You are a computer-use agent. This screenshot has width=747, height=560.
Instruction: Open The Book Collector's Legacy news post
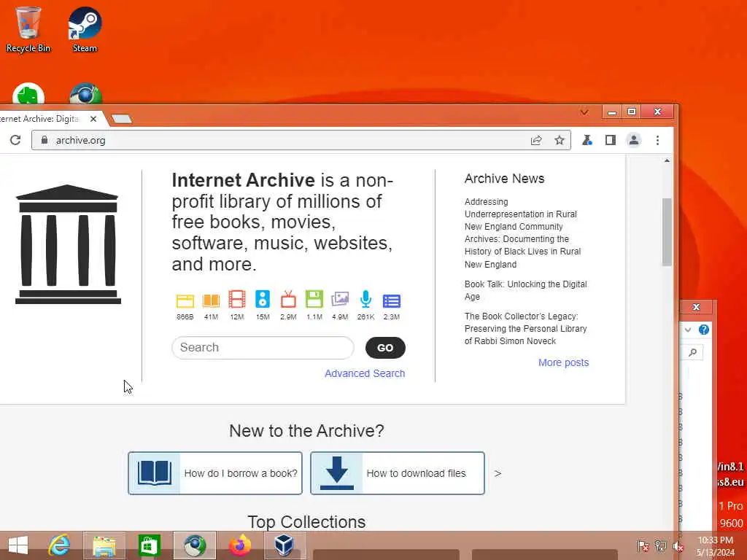pos(525,329)
